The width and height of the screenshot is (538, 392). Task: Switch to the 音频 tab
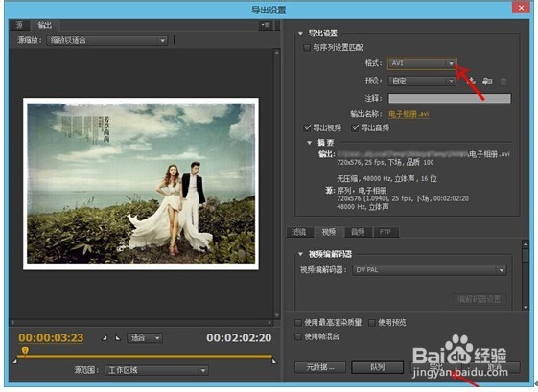click(x=358, y=232)
